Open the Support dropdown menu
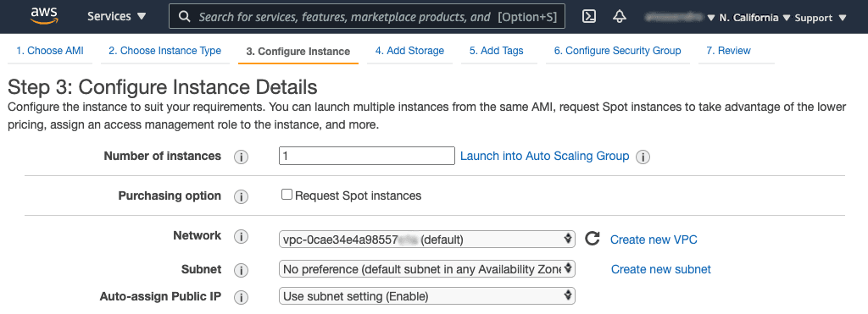This screenshot has width=868, height=314. point(821,18)
